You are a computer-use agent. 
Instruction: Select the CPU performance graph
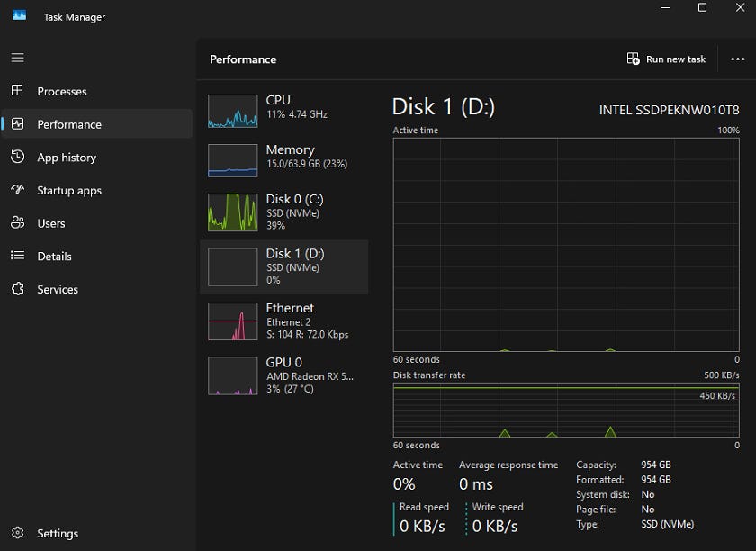[x=232, y=111]
